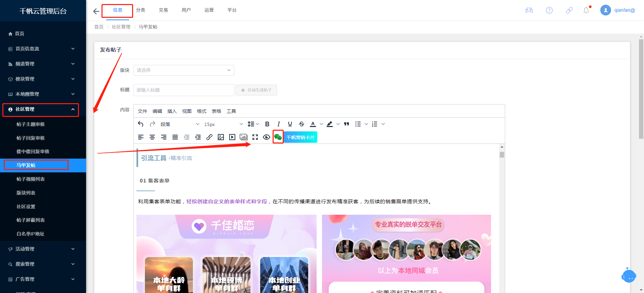Toggle bold formatting
This screenshot has width=644, height=293.
[267, 124]
